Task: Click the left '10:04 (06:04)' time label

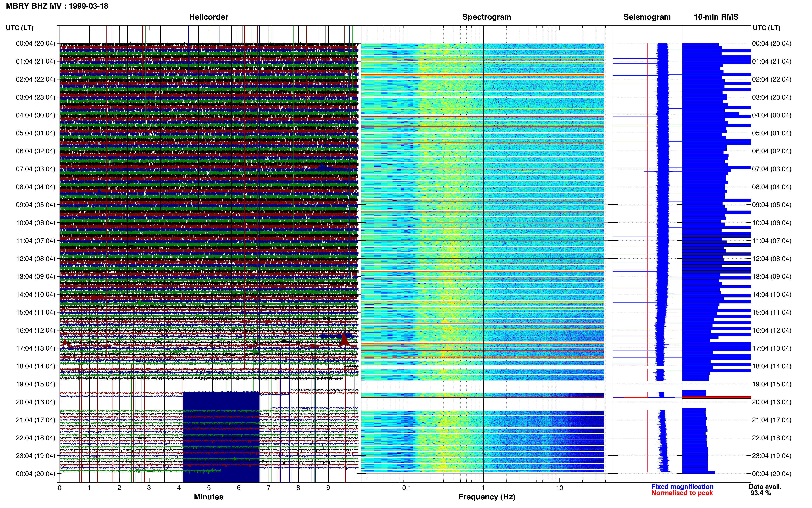Action: (36, 223)
